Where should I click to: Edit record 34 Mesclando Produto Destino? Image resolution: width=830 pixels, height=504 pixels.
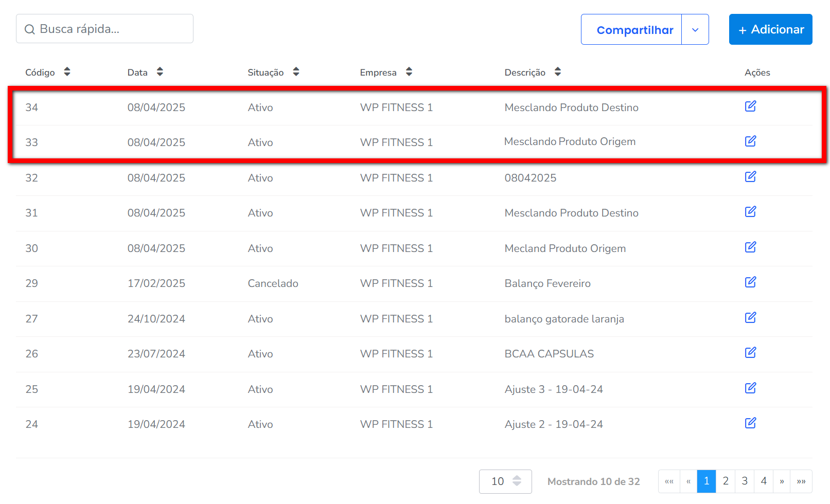[750, 106]
